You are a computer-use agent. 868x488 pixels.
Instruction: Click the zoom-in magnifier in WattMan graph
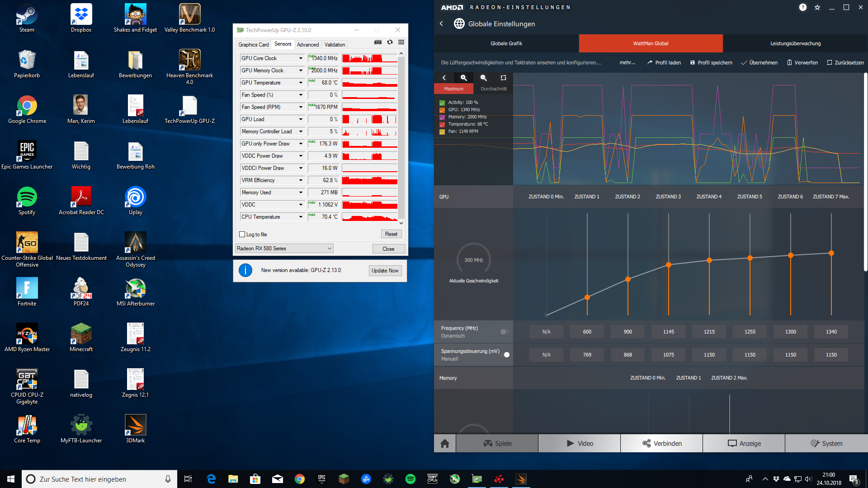[x=463, y=78]
